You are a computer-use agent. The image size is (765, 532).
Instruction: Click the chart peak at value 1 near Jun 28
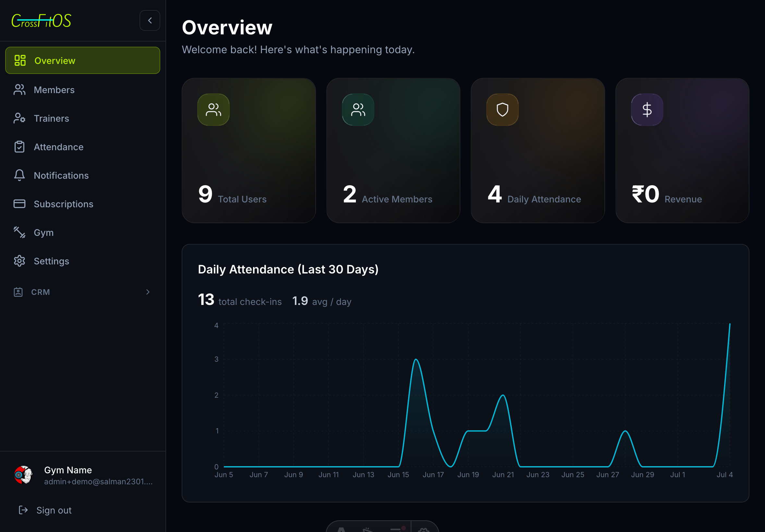pyautogui.click(x=625, y=431)
